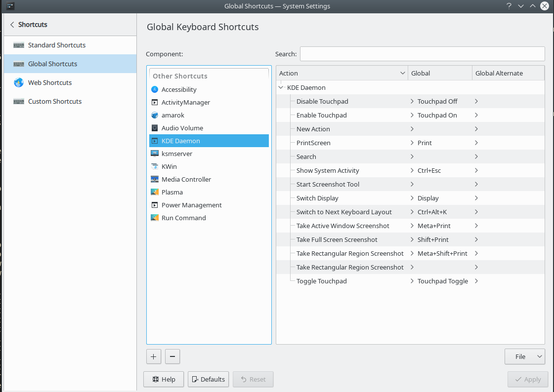Choose the ksmserver icon in the list
This screenshot has height=392, width=554.
point(154,154)
